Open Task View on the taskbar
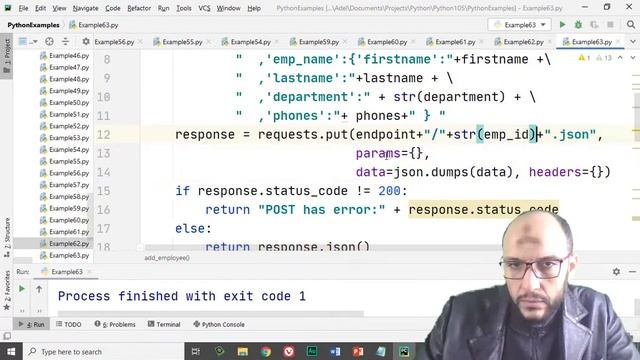Screen dimensions: 640x360 pos(196,351)
